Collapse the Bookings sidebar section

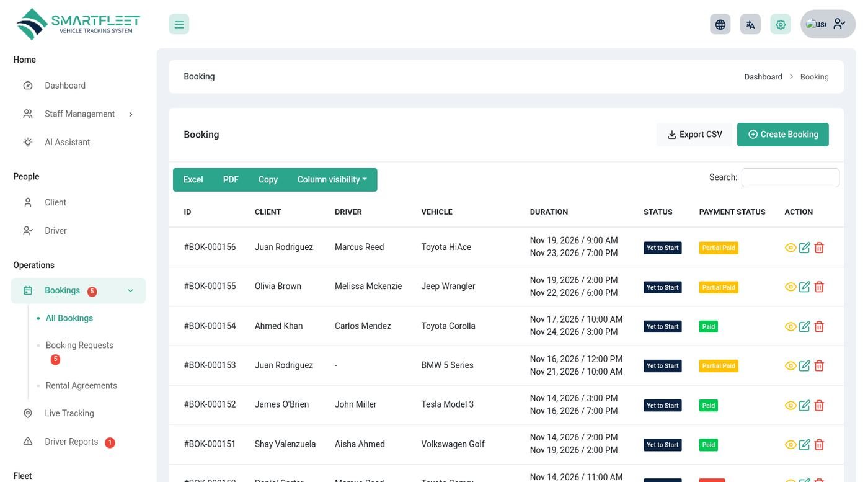78,290
